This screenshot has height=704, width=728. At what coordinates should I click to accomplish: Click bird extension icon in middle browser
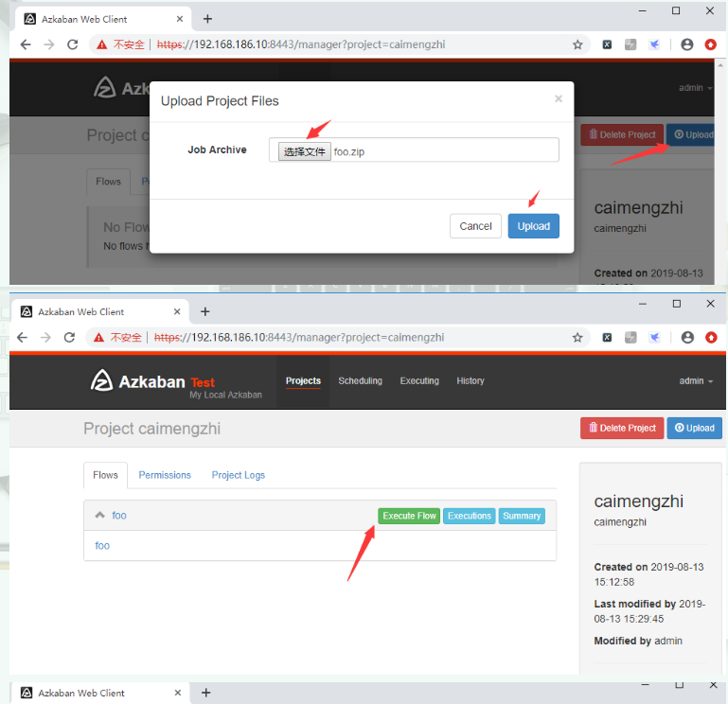pyautogui.click(x=654, y=338)
